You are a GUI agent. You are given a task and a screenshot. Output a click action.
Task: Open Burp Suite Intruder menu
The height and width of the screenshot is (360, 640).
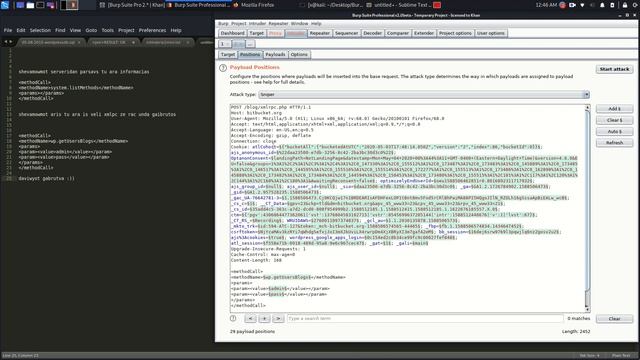tap(257, 24)
